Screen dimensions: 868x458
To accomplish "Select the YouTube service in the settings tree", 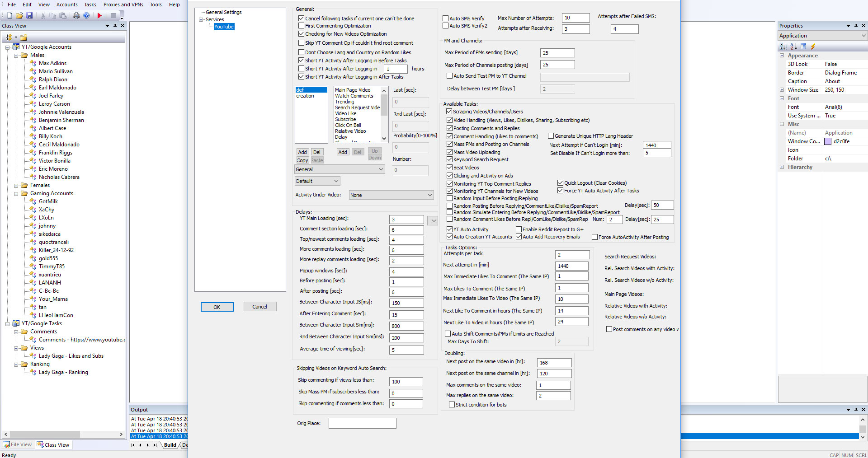I will coord(223,27).
